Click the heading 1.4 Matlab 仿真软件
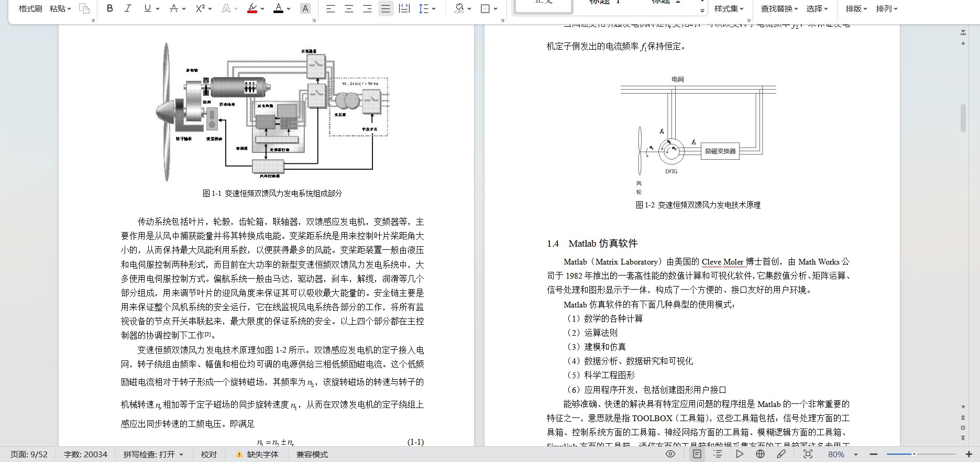Screen dimensions: 980x462 [x=592, y=244]
